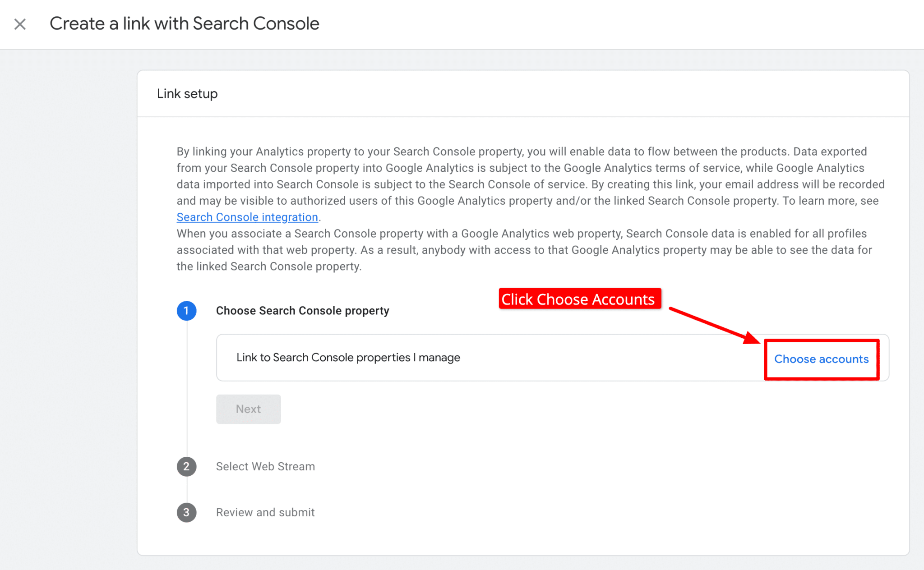Click the number 3 badge for Review and submit
Image resolution: width=924 pixels, height=570 pixels.
186,512
